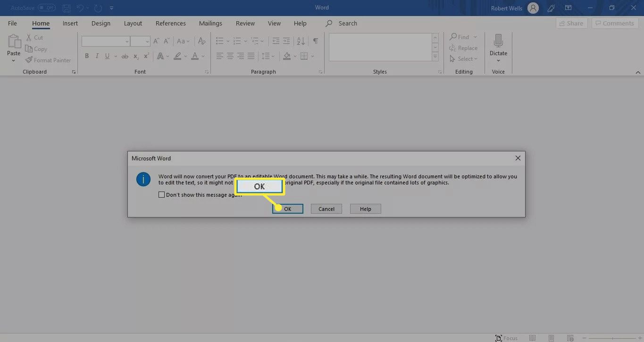This screenshot has width=644, height=342.
Task: Open the Borders dropdown arrow
Action: [312, 56]
